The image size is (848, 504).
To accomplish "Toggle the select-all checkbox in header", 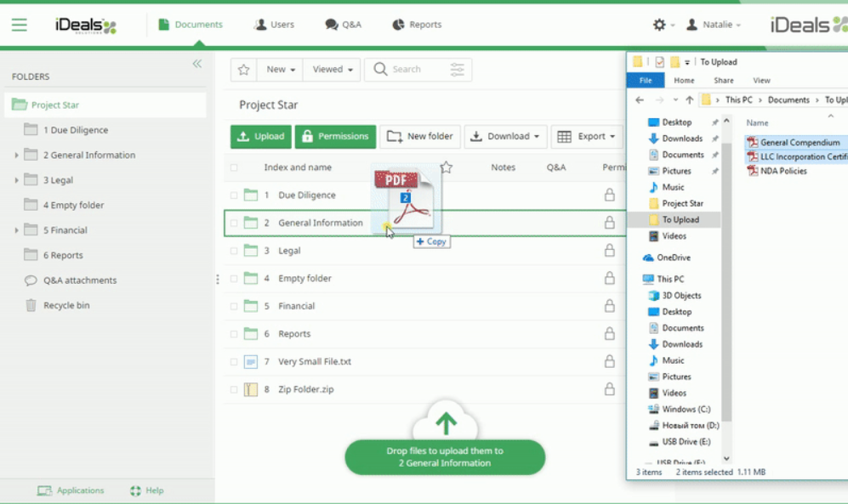I will click(x=234, y=167).
